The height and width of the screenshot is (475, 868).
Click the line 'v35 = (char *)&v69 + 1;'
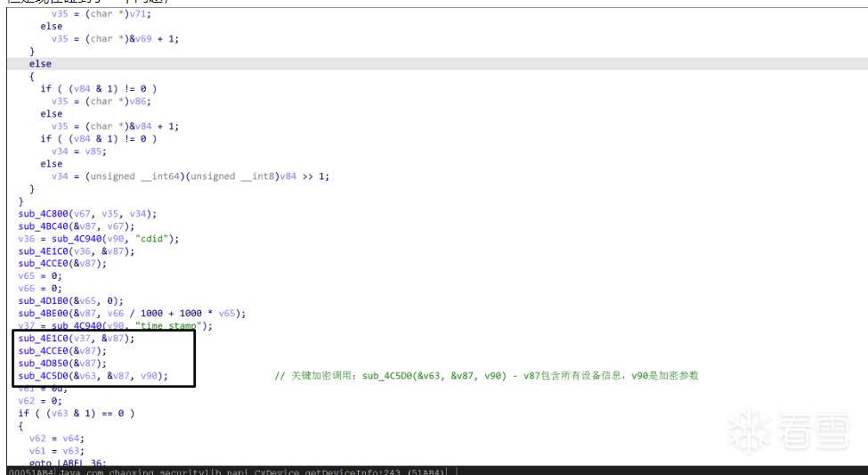(x=115, y=39)
